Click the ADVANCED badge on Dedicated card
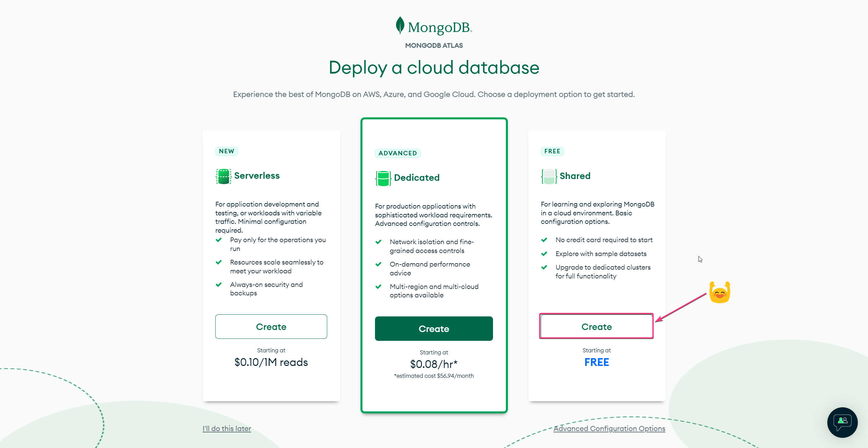 (398, 153)
